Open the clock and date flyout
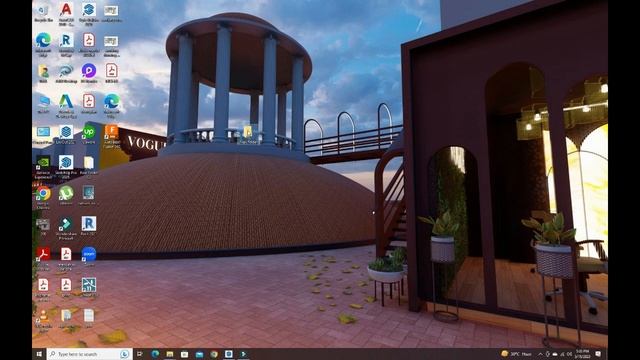640x360 pixels. point(582,354)
